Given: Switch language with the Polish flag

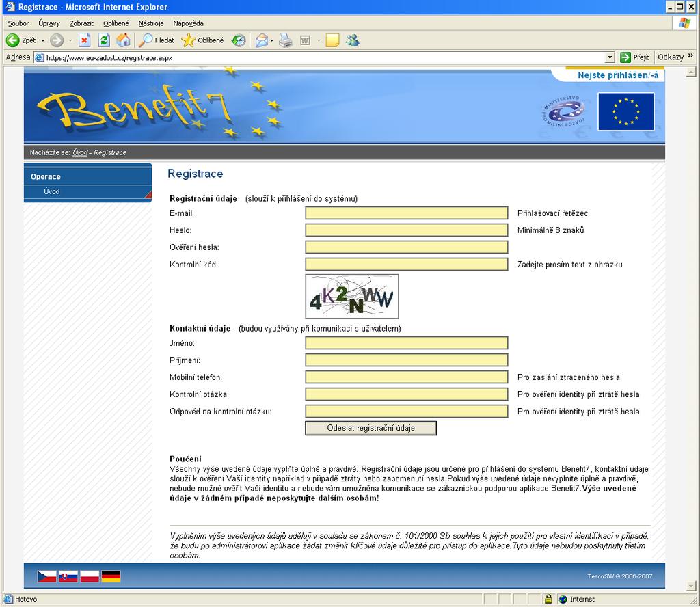Looking at the screenshot, I should [x=90, y=576].
